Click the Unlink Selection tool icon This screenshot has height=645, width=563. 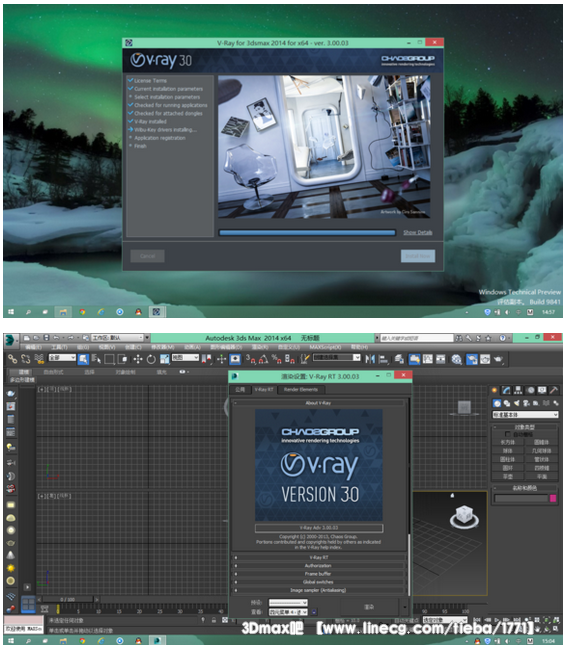[x=25, y=359]
